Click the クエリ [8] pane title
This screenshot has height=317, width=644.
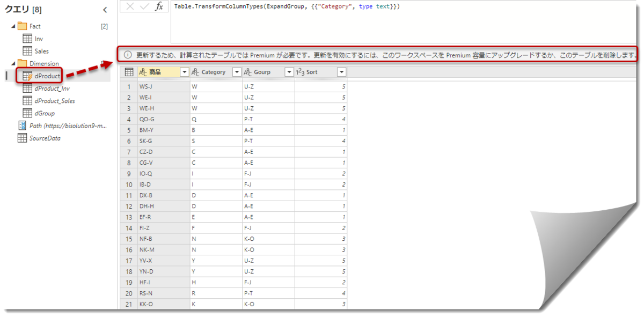point(24,9)
